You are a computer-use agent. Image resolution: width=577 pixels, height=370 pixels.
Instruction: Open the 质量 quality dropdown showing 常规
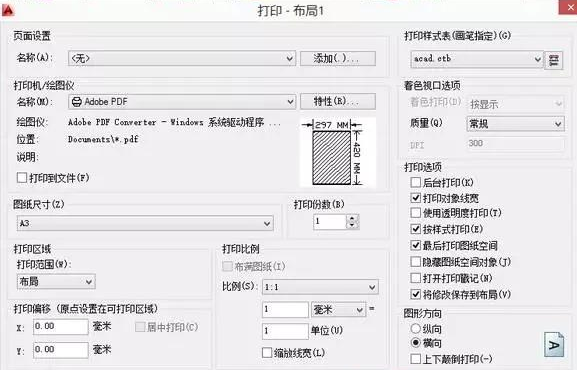click(x=516, y=124)
